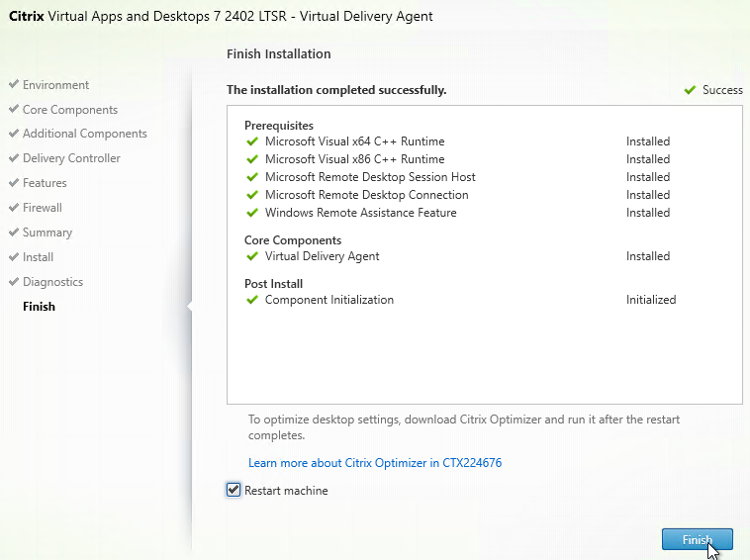Image resolution: width=750 pixels, height=560 pixels.
Task: Click the 'Post Install' section heading
Action: click(x=274, y=284)
